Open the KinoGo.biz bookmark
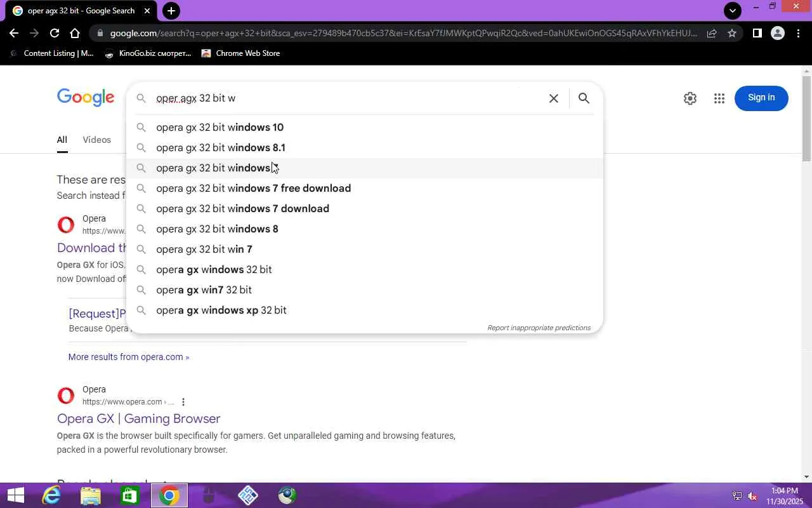 coord(148,53)
